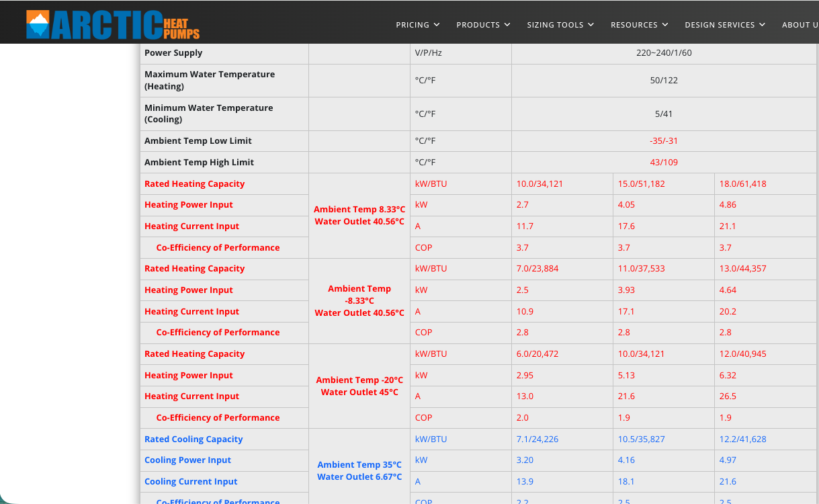
Task: Click the 7.1/24,226 cooling capacity value
Action: click(x=537, y=439)
